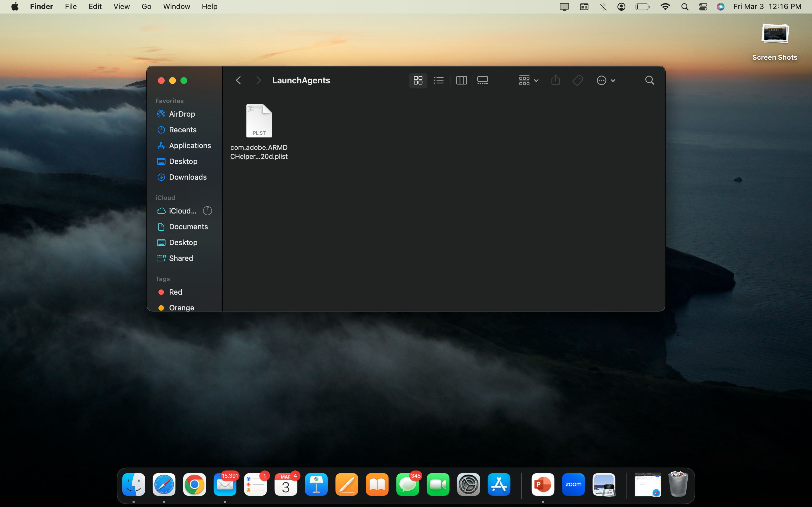This screenshot has height=507, width=812.
Task: Open the View menu
Action: click(x=122, y=7)
